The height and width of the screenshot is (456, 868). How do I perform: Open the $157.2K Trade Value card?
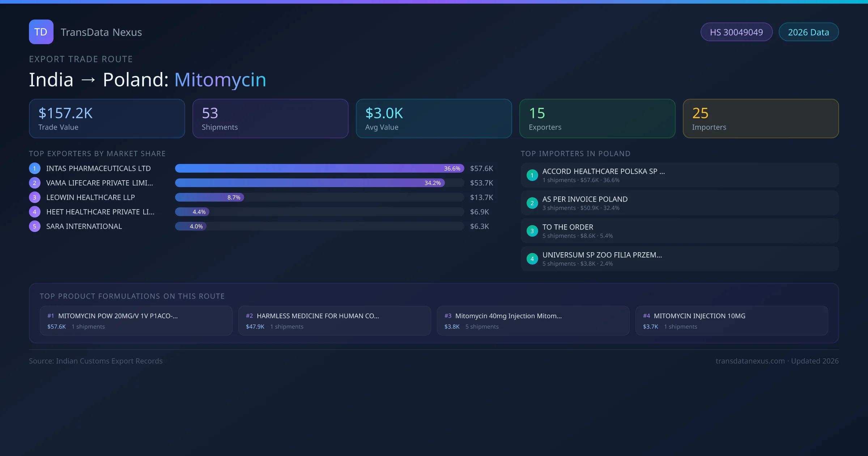[107, 118]
